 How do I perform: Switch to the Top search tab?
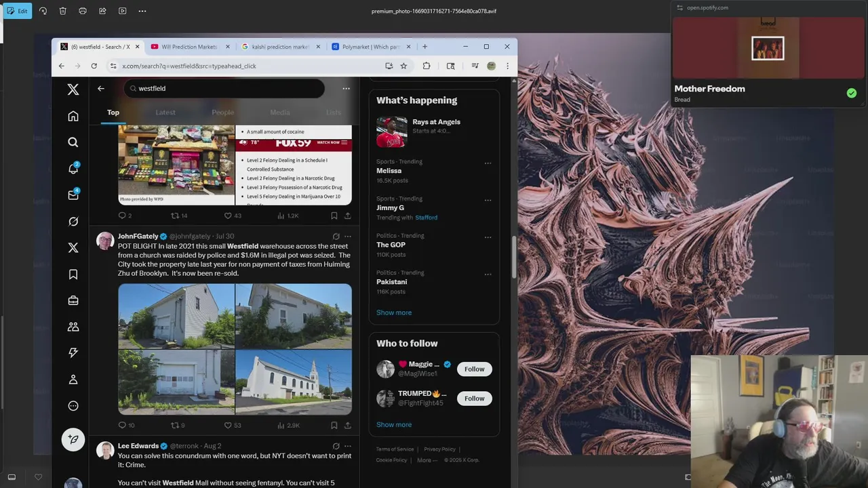click(x=113, y=113)
